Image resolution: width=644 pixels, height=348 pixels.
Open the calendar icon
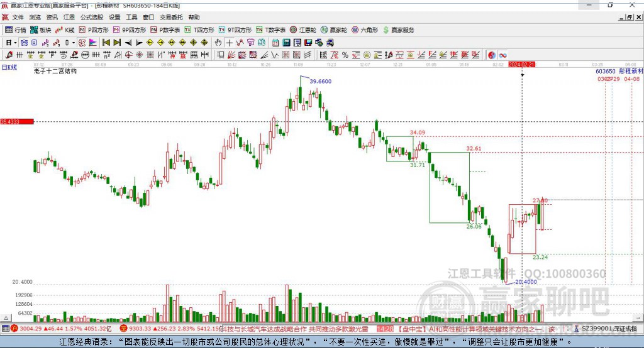[275, 43]
